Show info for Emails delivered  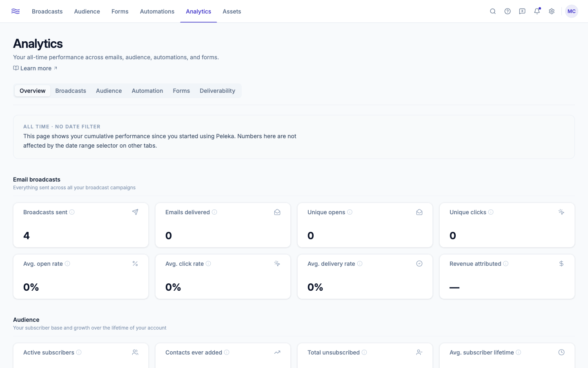click(x=214, y=212)
